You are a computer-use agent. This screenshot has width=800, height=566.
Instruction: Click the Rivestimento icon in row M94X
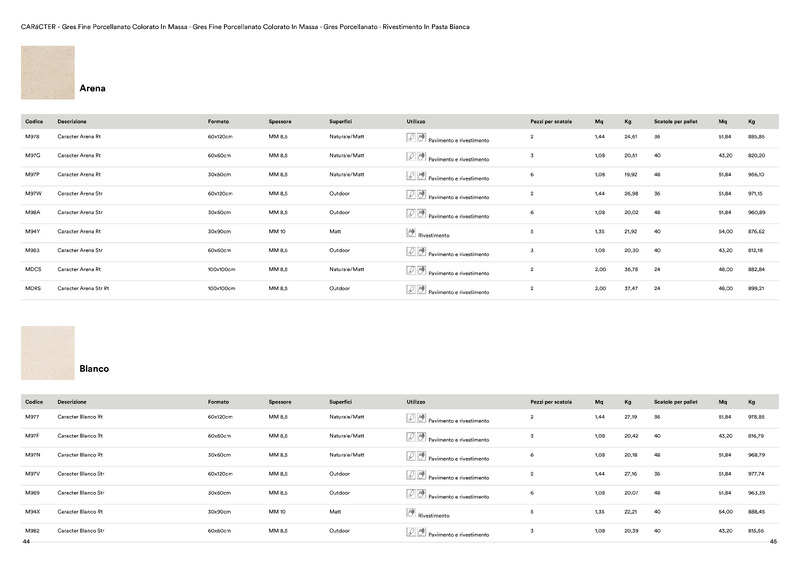pos(411,513)
